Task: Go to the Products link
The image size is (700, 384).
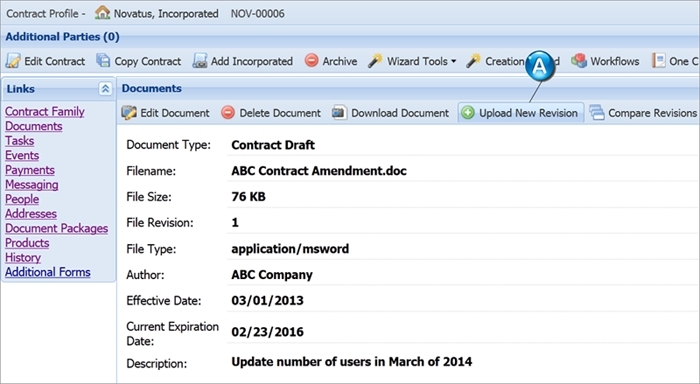Action: click(27, 243)
